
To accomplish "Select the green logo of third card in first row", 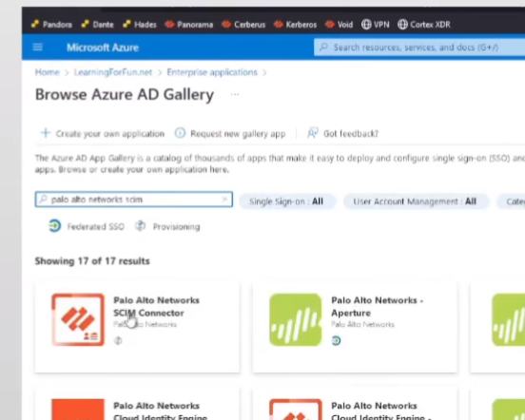I will tap(508, 319).
